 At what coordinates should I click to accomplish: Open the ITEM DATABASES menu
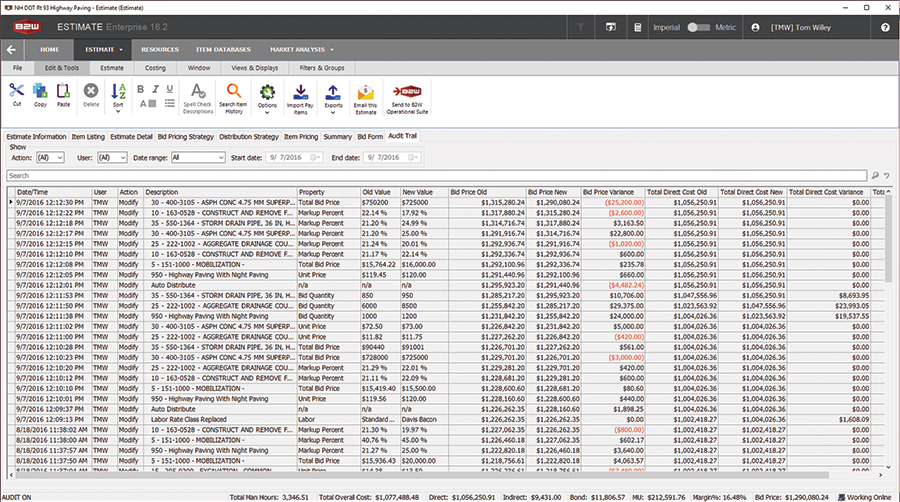223,50
